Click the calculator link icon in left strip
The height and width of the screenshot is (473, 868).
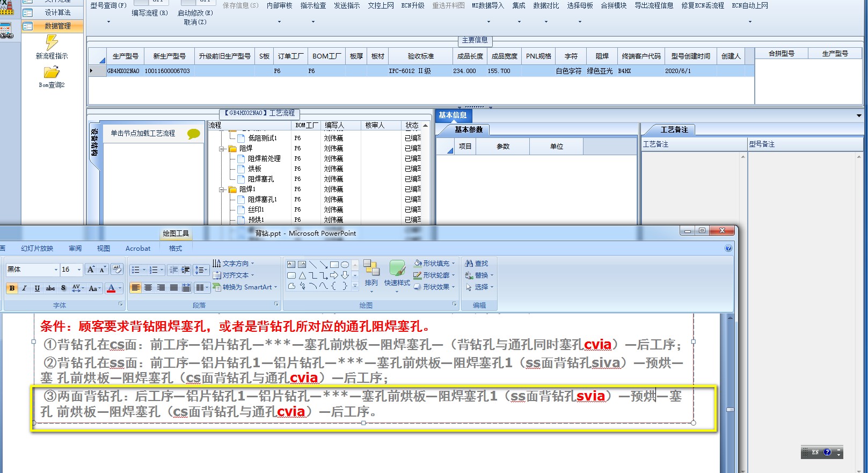click(6, 31)
